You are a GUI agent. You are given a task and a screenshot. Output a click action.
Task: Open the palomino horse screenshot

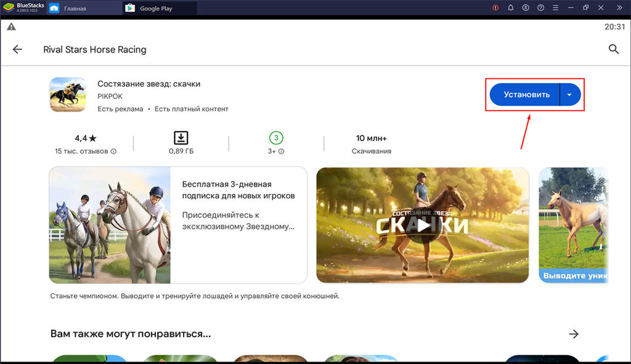[573, 225]
